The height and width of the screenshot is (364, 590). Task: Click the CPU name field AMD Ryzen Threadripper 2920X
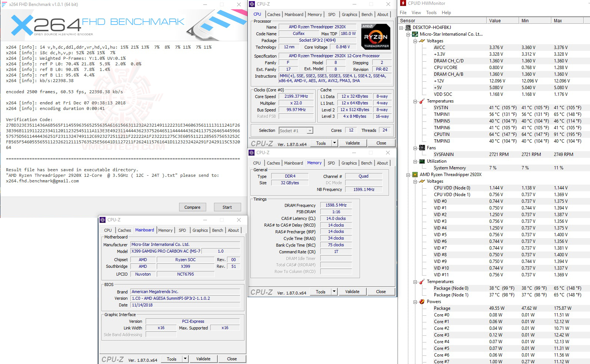pos(317,27)
